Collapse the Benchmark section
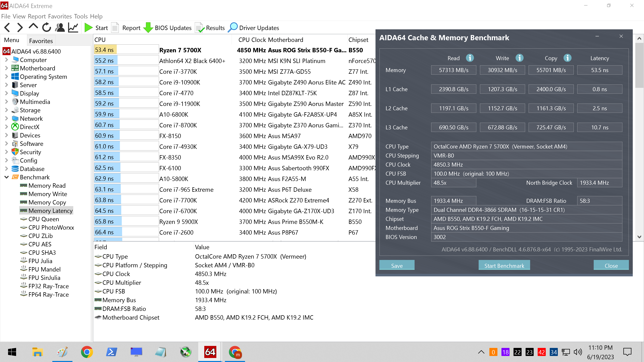The width and height of the screenshot is (644, 362). pos(7,177)
